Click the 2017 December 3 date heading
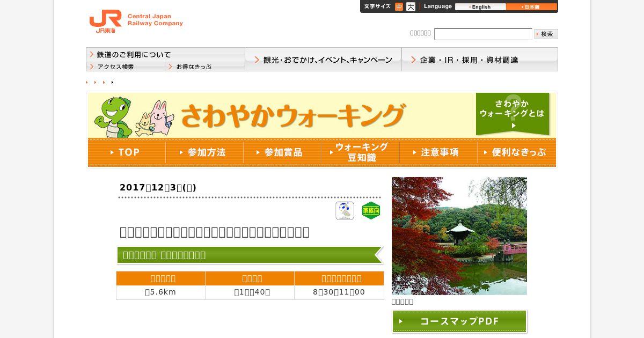This screenshot has width=644, height=338. tap(158, 187)
